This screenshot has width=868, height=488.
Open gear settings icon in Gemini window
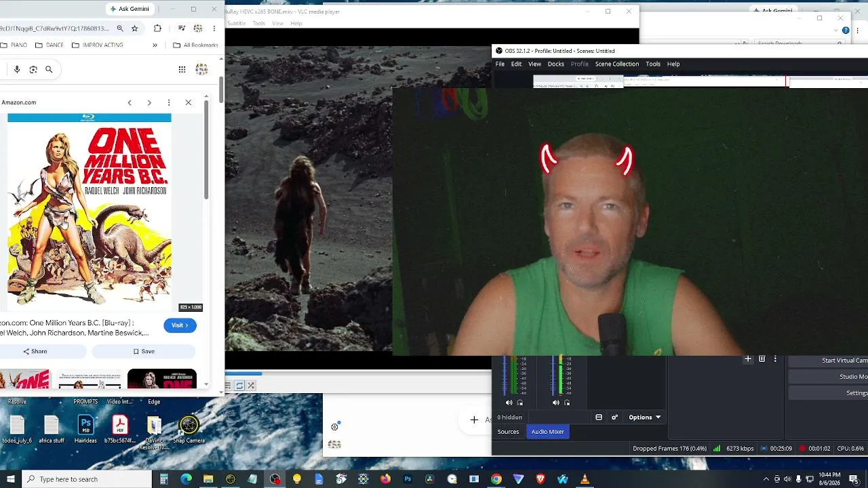point(334,427)
